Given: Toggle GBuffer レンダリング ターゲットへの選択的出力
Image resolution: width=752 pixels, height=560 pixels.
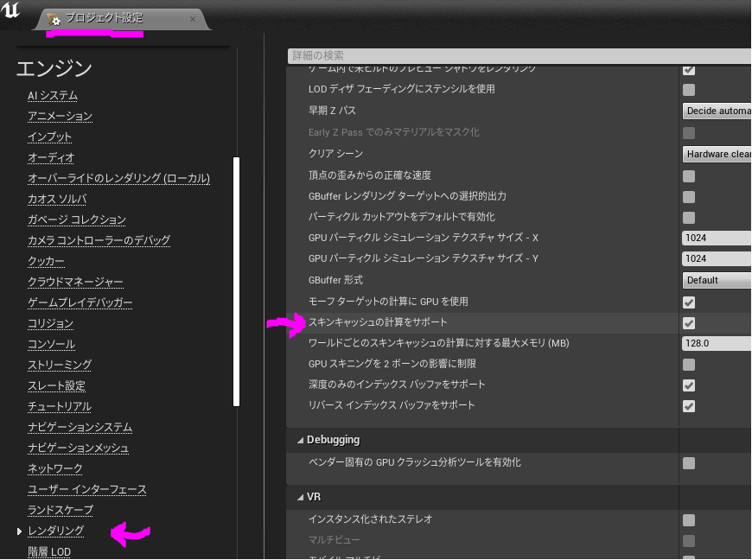Looking at the screenshot, I should (x=689, y=196).
